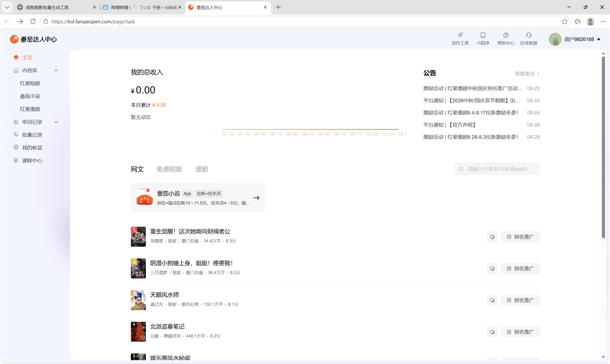
Task: Open 课程中心 in the sidebar
Action: (x=32, y=160)
